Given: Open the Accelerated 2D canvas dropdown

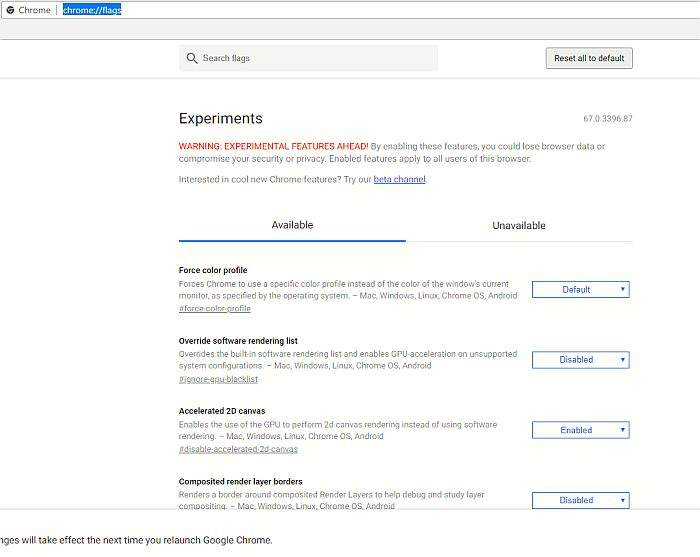Looking at the screenshot, I should point(580,430).
